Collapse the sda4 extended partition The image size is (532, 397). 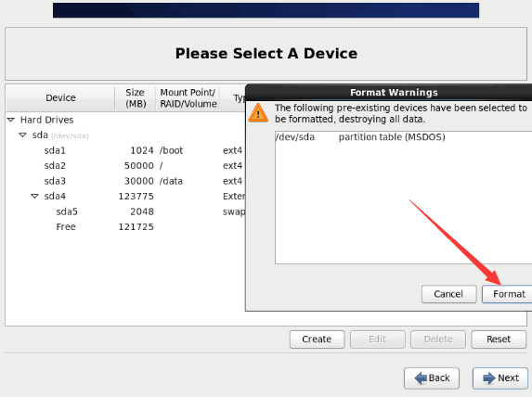tap(34, 196)
